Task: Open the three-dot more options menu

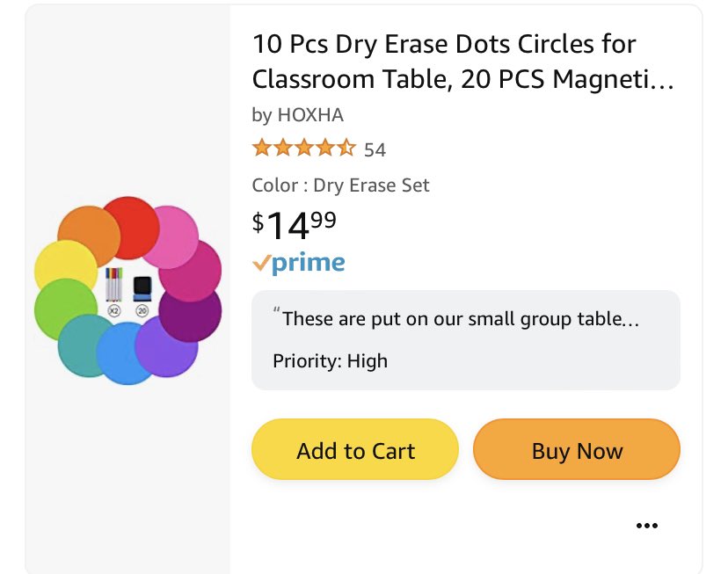Action: [646, 526]
